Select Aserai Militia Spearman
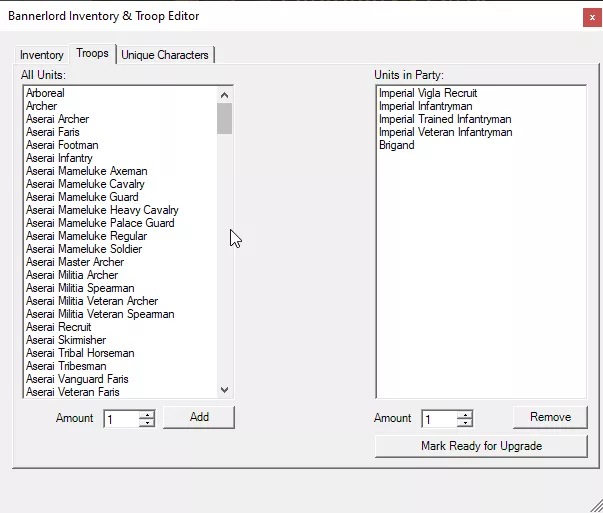Viewport: 603px width, 513px height. tap(121, 288)
